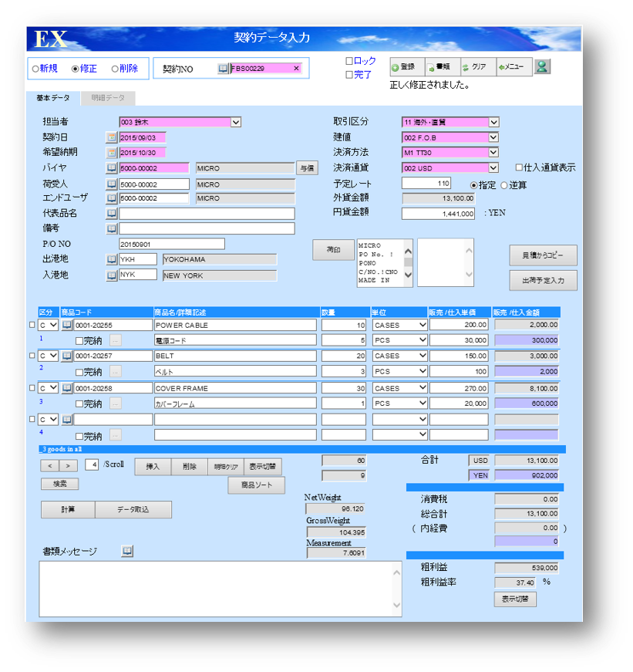
Task: Click 表示切替 button under 粗利益率
Action: (515, 599)
